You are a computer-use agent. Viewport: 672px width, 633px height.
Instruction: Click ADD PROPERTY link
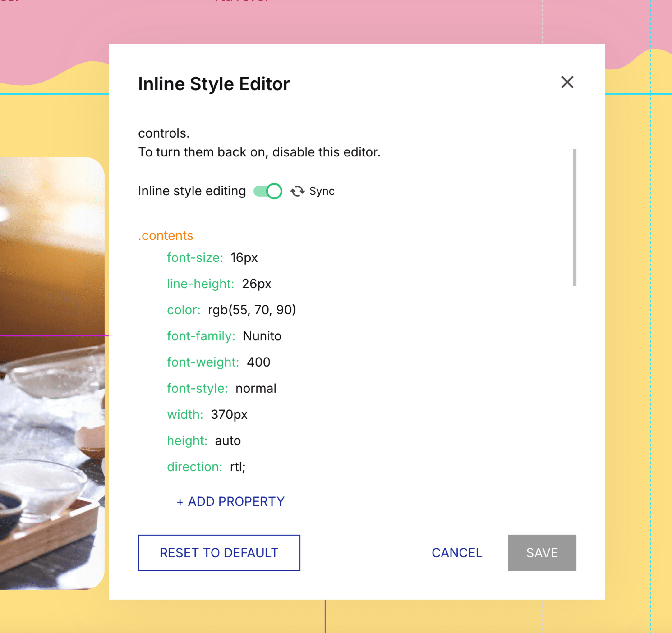(x=230, y=501)
